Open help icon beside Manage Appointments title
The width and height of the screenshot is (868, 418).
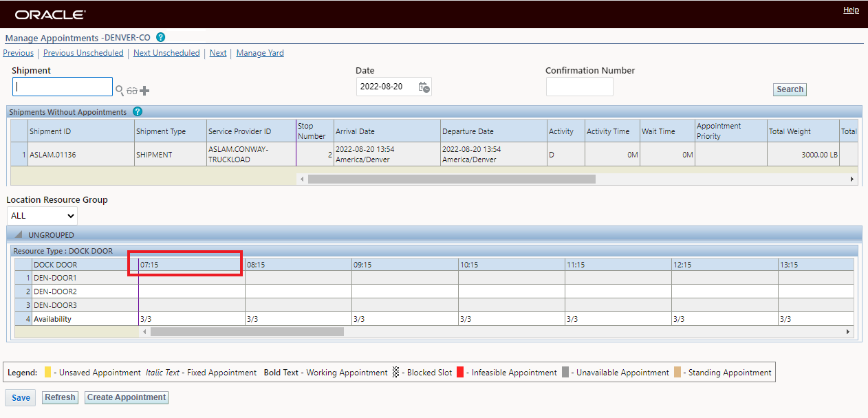click(x=160, y=38)
